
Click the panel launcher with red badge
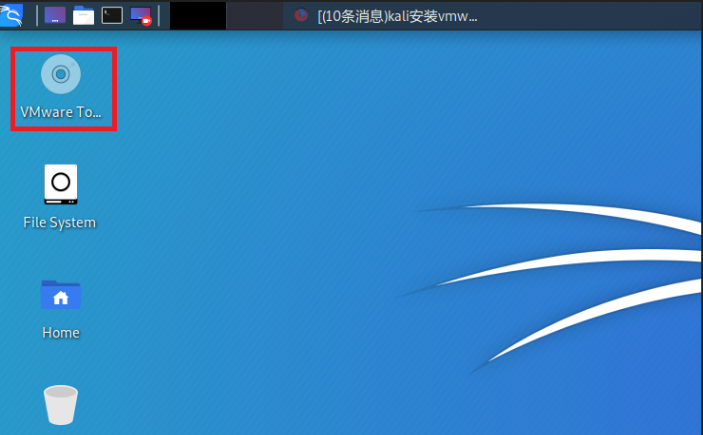pyautogui.click(x=141, y=15)
